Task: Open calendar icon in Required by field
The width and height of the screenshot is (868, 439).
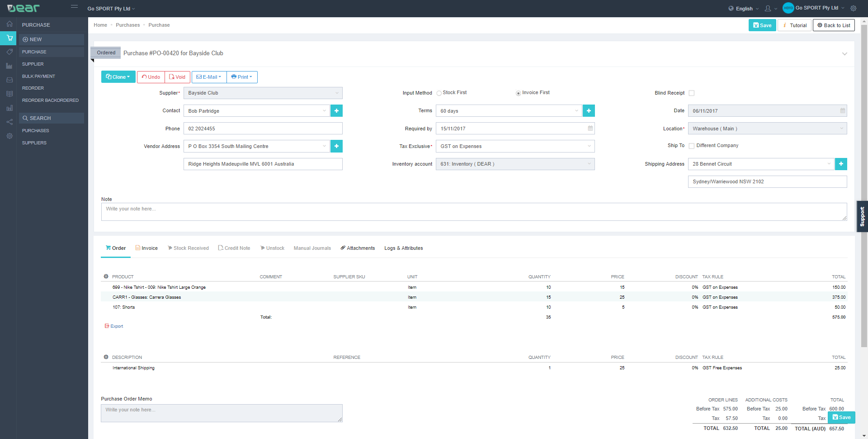Action: [x=590, y=129]
